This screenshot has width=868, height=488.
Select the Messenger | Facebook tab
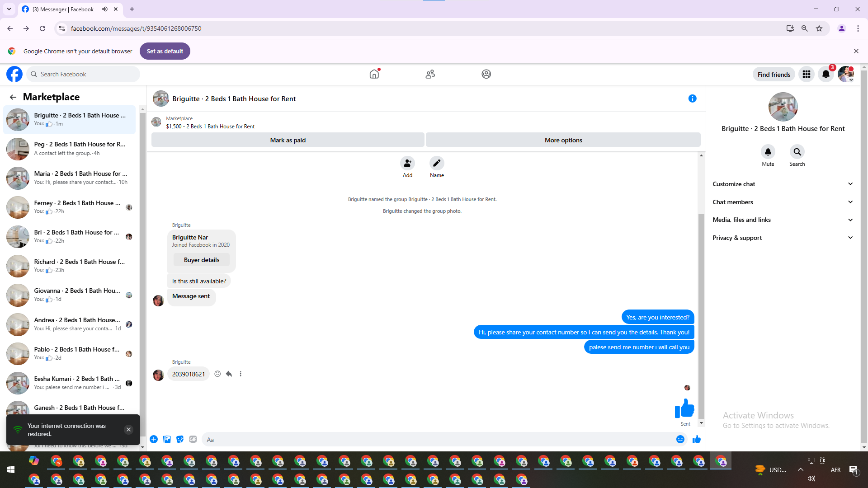[70, 9]
